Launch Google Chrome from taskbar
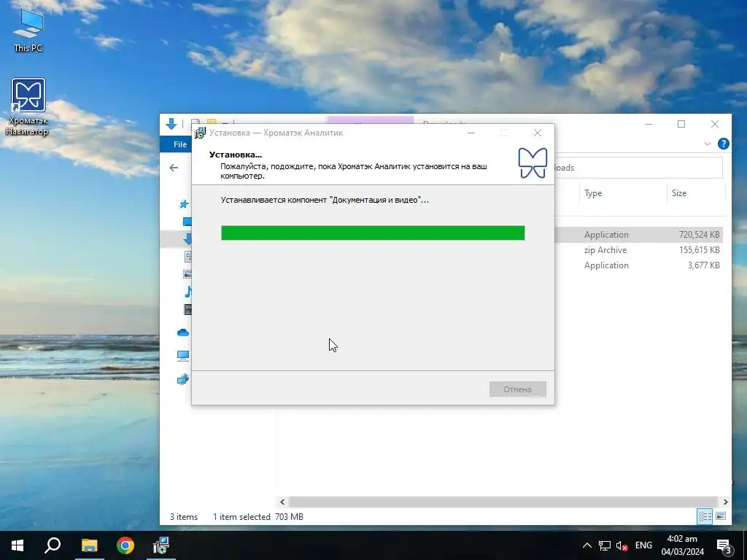The image size is (747, 560). click(125, 545)
